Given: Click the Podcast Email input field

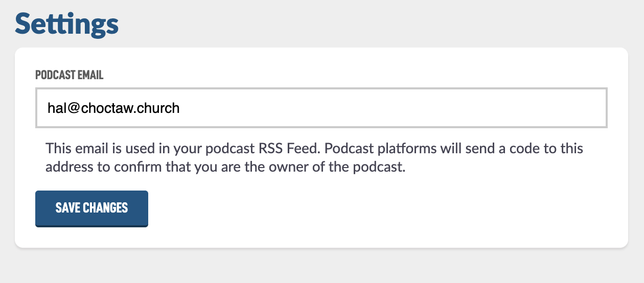Looking at the screenshot, I should pyautogui.click(x=321, y=108).
